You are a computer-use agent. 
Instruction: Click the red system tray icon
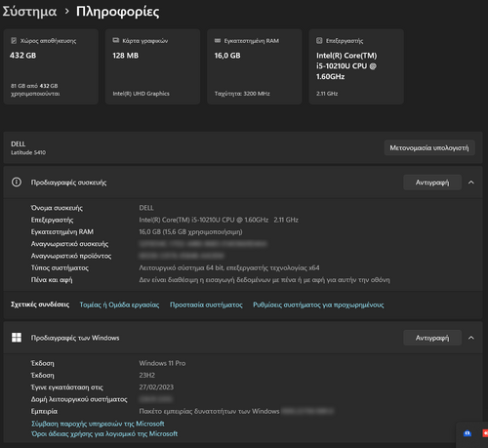485,433
